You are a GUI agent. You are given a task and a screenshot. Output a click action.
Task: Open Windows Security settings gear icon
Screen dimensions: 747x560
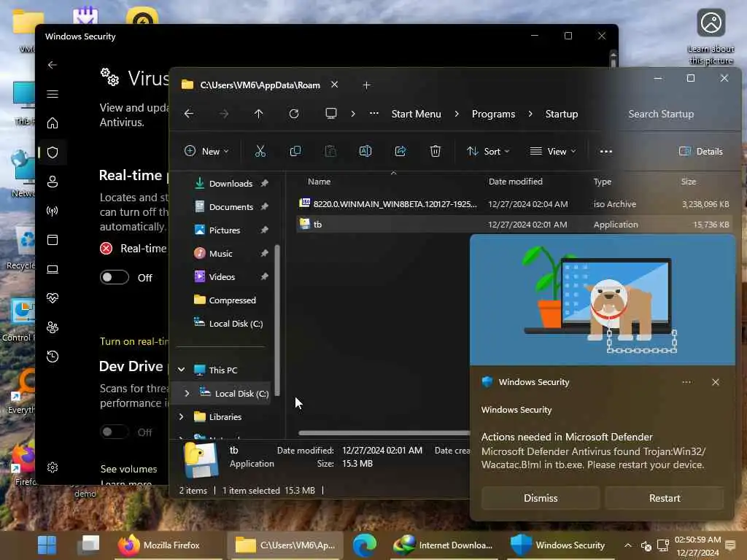53,467
